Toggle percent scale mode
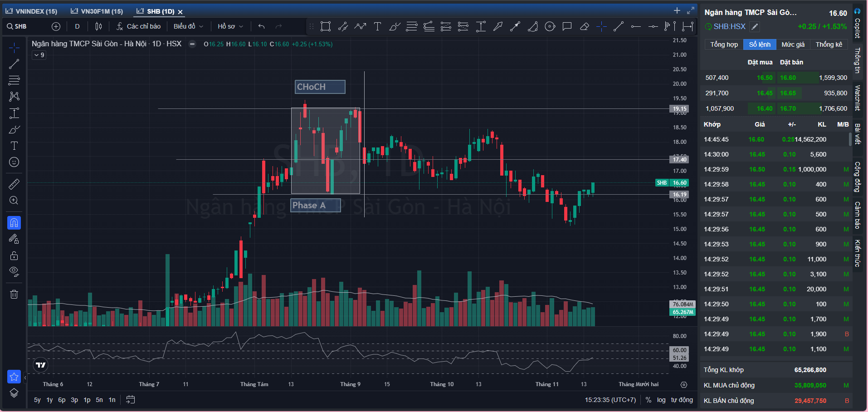The width and height of the screenshot is (868, 412). coord(649,400)
